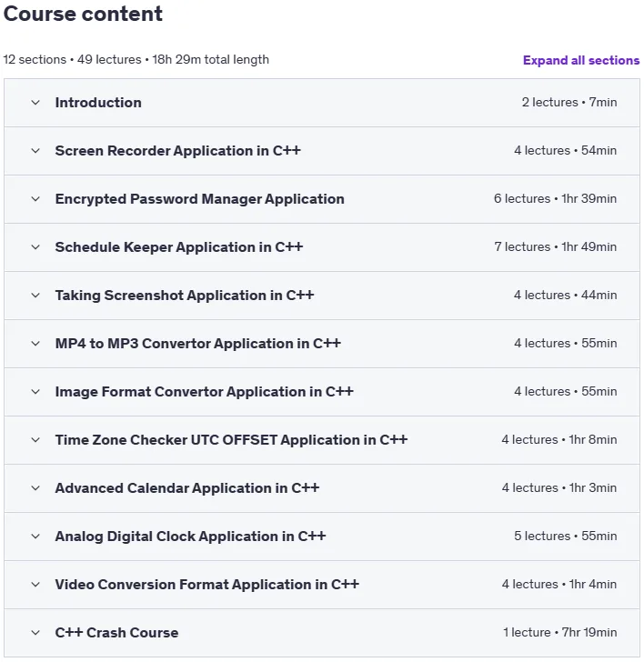This screenshot has height=662, width=644.
Task: Click the 1 lecture • 7hr 19min label
Action: click(x=560, y=632)
